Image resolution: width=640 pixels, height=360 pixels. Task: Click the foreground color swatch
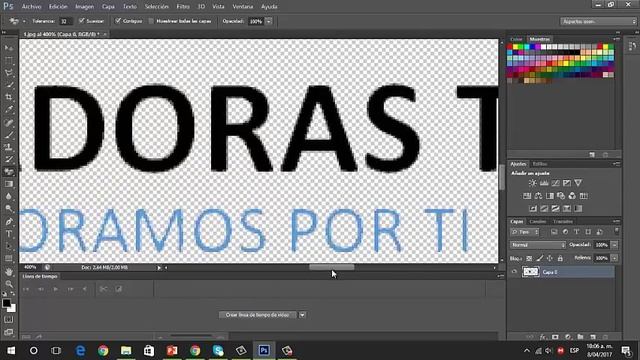[x=6, y=303]
